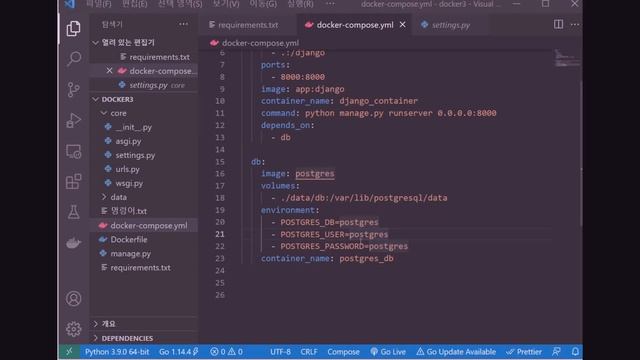The height and width of the screenshot is (360, 640).
Task: Collapse the core folder
Action: (x=144, y=113)
